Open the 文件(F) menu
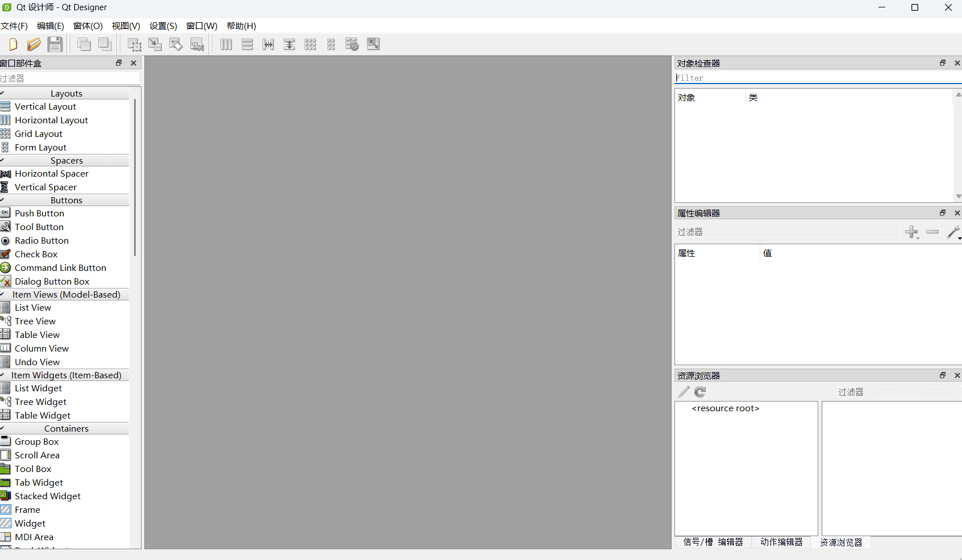 14,26
